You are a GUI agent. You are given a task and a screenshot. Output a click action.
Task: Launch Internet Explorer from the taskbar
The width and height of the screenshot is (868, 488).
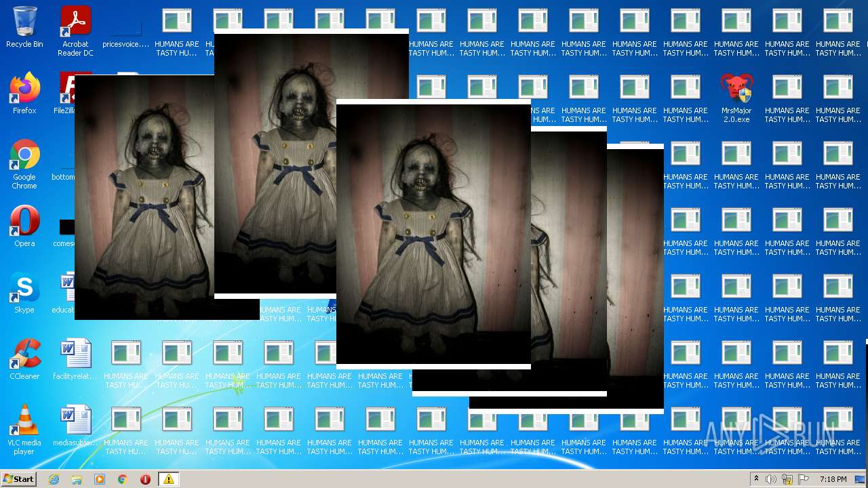(54, 479)
